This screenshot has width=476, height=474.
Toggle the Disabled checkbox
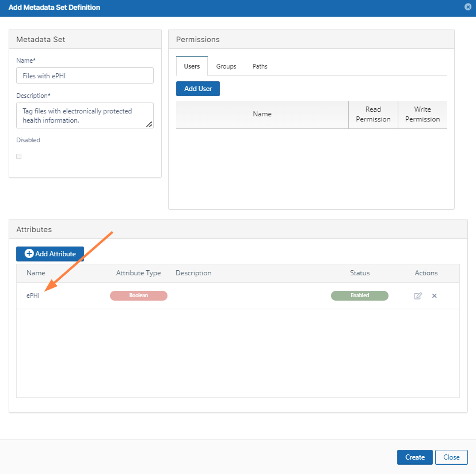pyautogui.click(x=19, y=156)
